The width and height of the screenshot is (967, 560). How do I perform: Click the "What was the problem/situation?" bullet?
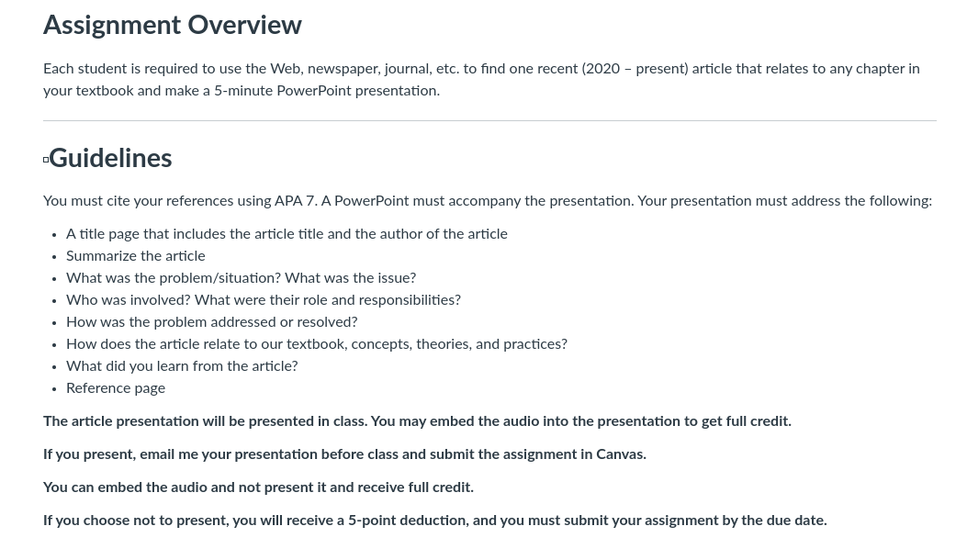point(242,278)
